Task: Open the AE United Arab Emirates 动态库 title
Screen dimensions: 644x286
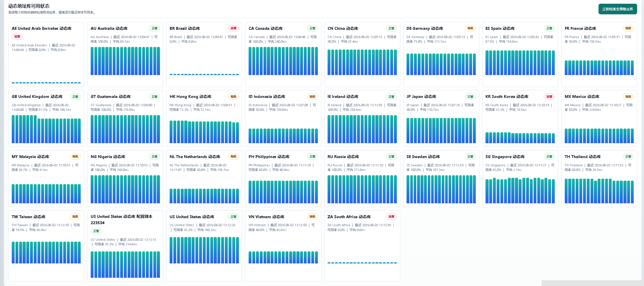Action: click(x=42, y=28)
